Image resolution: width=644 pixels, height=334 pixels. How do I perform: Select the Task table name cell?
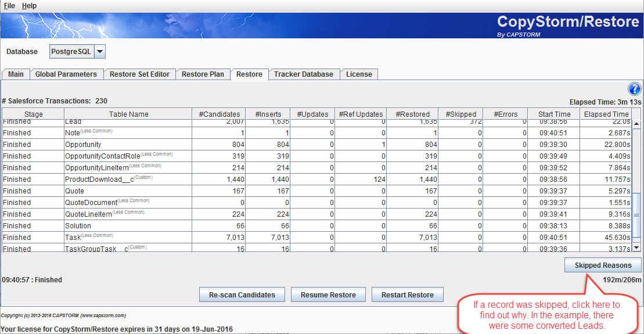coord(128,238)
